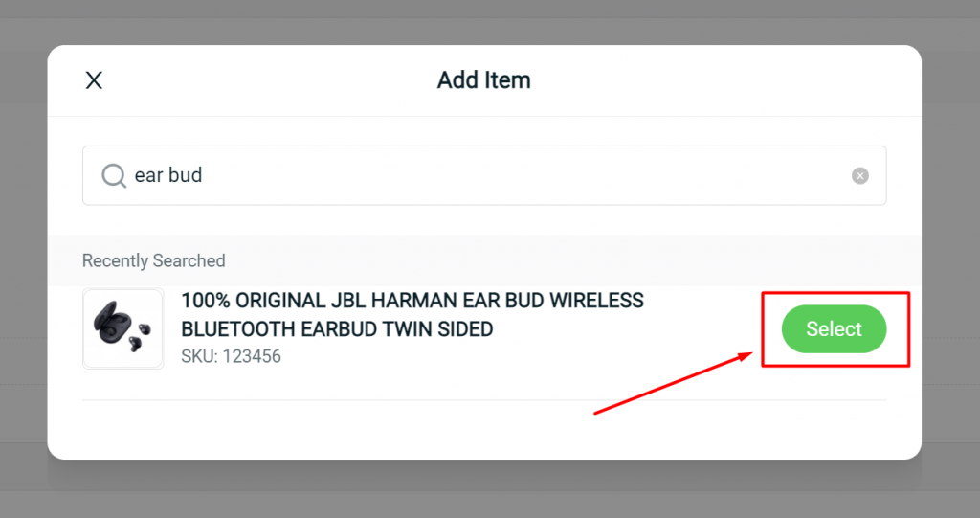Click the JBL HARMAN EAR BUD title
This screenshot has height=518, width=980.
412,315
